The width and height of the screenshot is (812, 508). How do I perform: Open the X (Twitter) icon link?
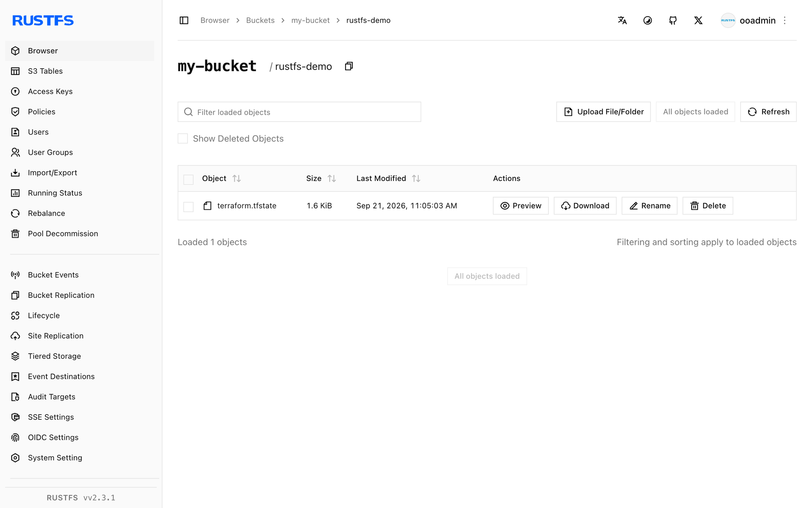click(x=698, y=20)
